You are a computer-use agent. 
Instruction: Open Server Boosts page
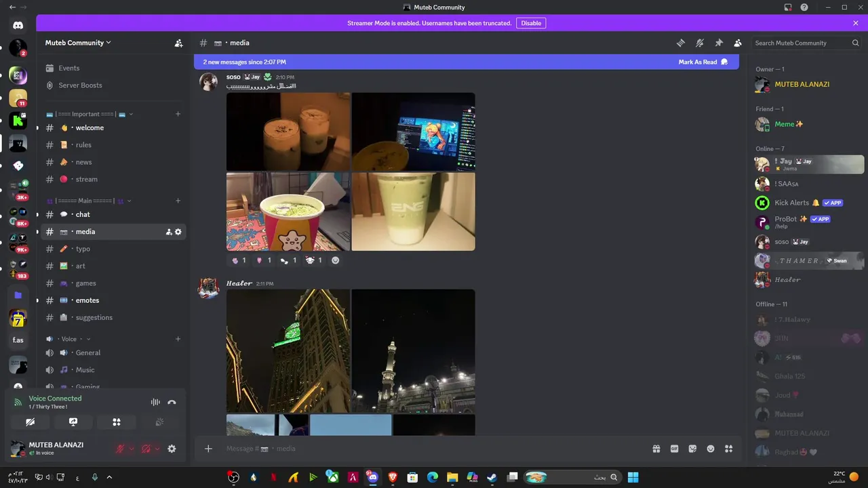tap(80, 85)
